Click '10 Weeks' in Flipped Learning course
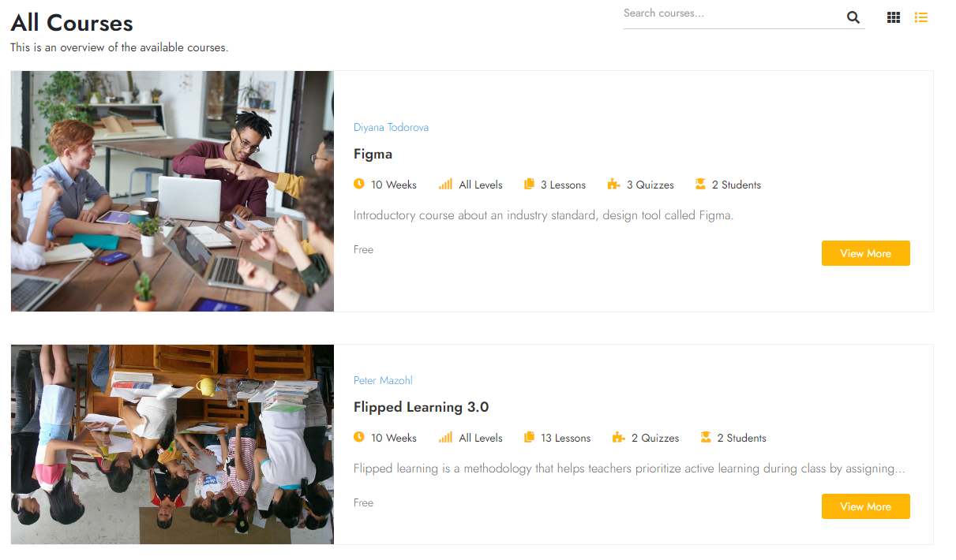The height and width of the screenshot is (560, 956). coord(394,438)
